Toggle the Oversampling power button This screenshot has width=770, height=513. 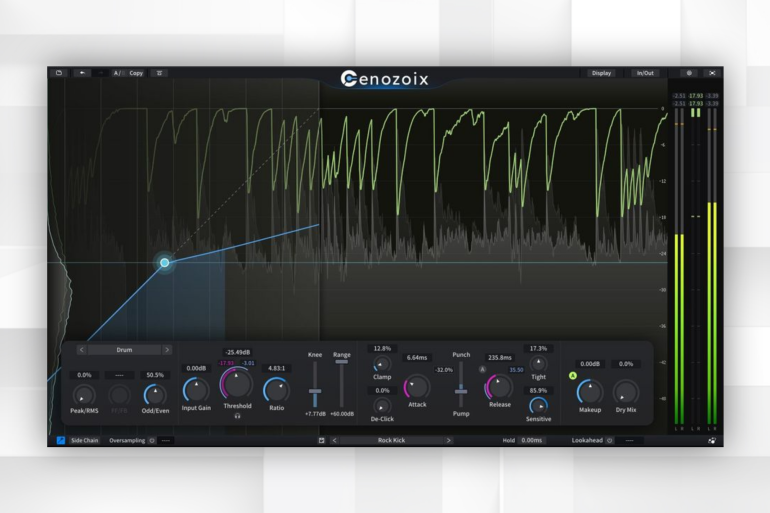click(x=152, y=441)
